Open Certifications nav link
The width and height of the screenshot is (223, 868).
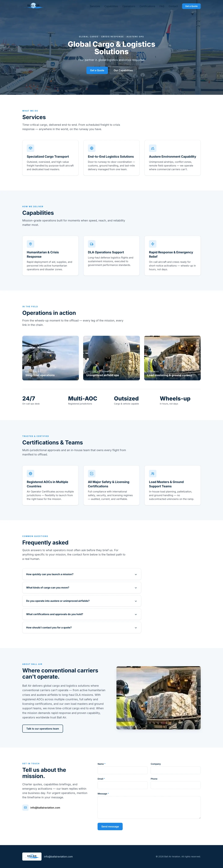click(147, 6)
